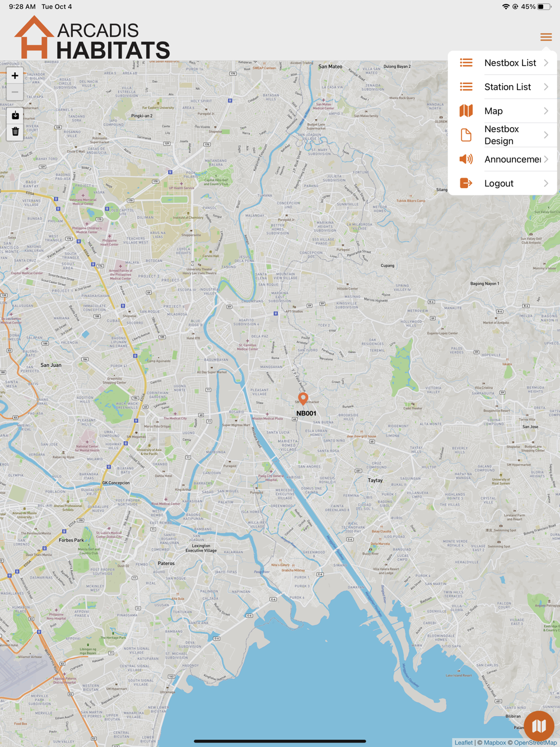Tap the orange floating map button
The width and height of the screenshot is (560, 747).
539,726
